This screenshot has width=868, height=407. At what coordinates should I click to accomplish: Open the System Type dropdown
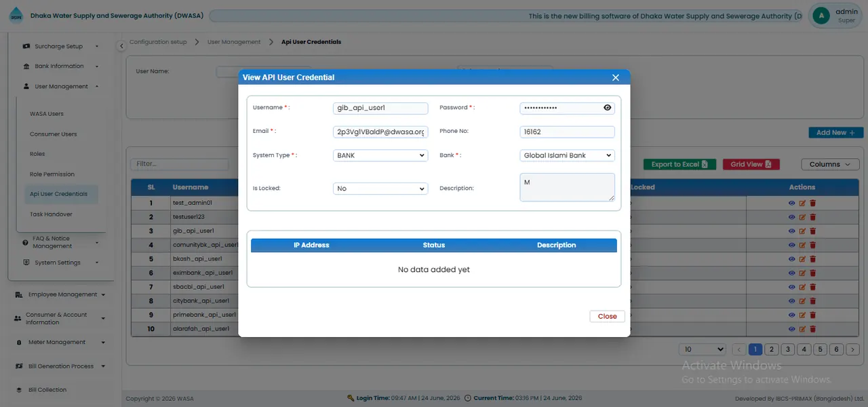pos(380,155)
